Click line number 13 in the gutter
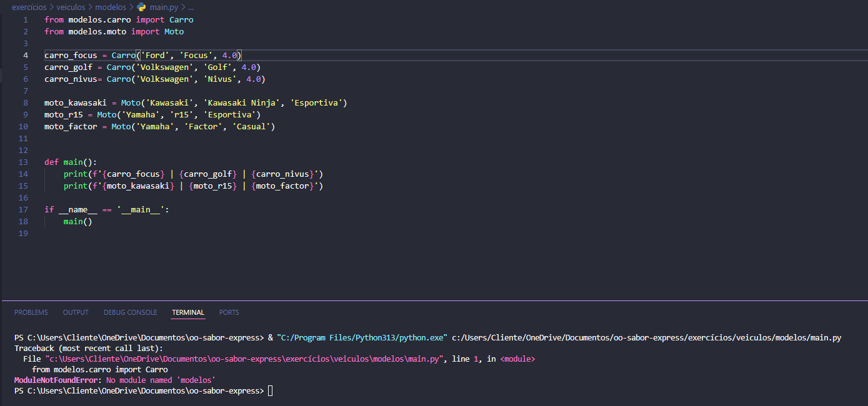Image resolution: width=868 pixels, height=406 pixels. click(x=24, y=162)
